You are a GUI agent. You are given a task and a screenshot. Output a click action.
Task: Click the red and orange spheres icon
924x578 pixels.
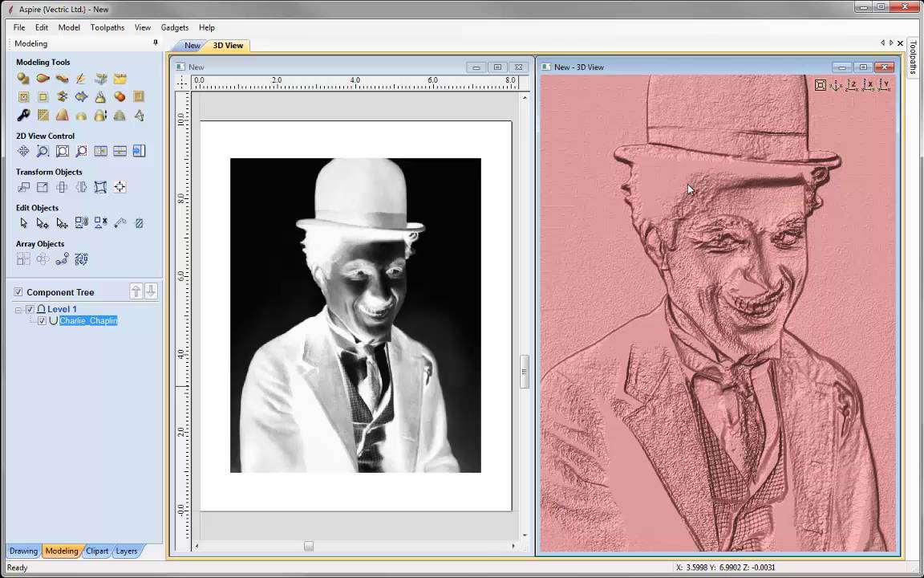[120, 96]
